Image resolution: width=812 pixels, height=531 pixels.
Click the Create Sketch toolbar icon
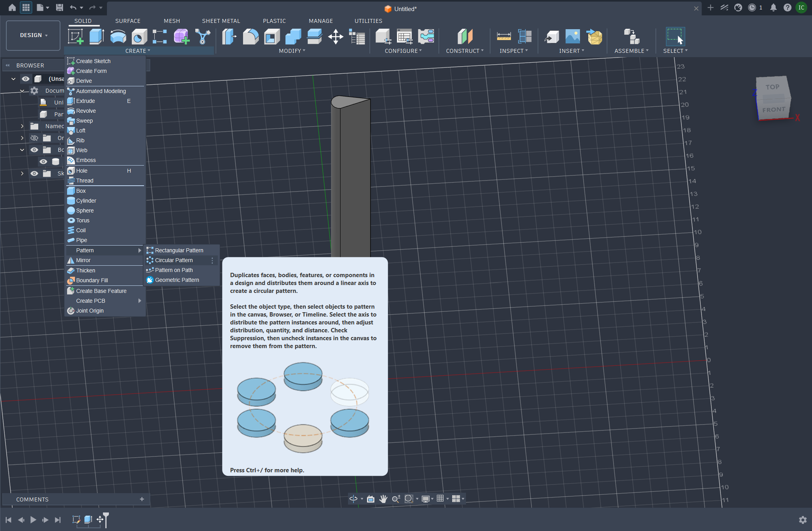pyautogui.click(x=75, y=36)
